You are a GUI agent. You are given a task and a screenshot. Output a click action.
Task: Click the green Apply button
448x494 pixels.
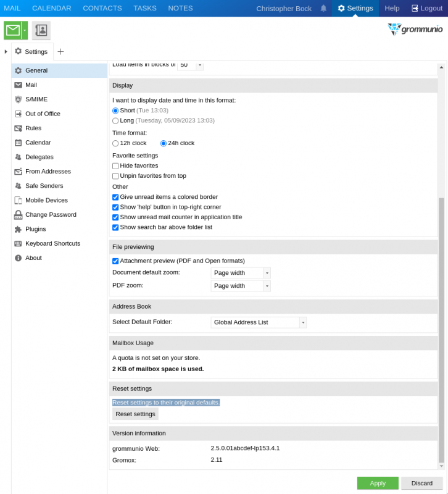[x=378, y=483]
